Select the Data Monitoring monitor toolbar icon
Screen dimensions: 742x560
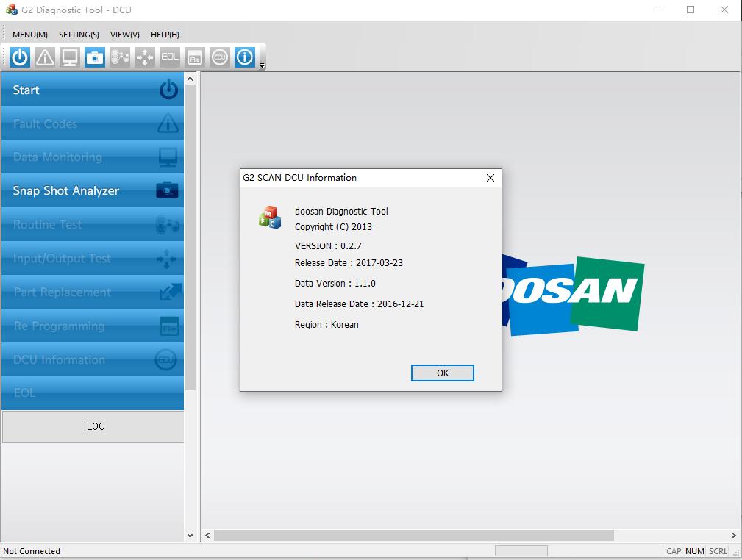point(70,58)
